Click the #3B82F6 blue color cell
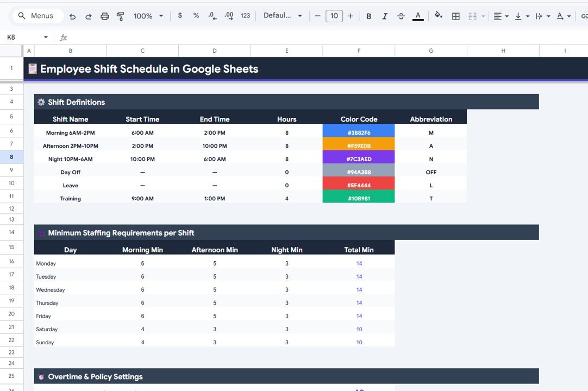The image size is (588, 391). [x=359, y=132]
